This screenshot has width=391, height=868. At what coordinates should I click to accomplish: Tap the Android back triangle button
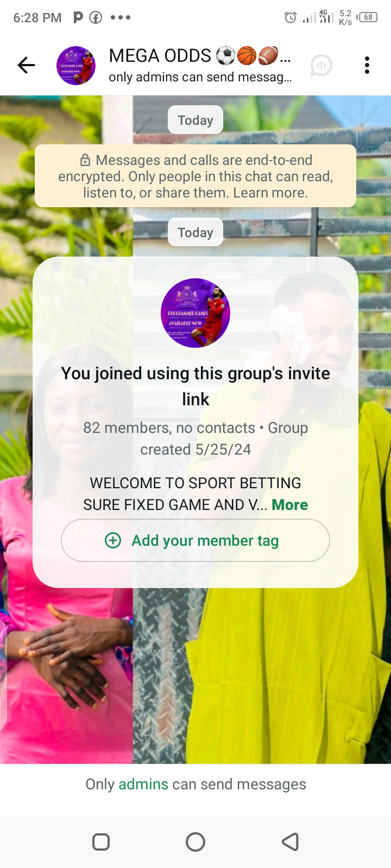pos(291,842)
